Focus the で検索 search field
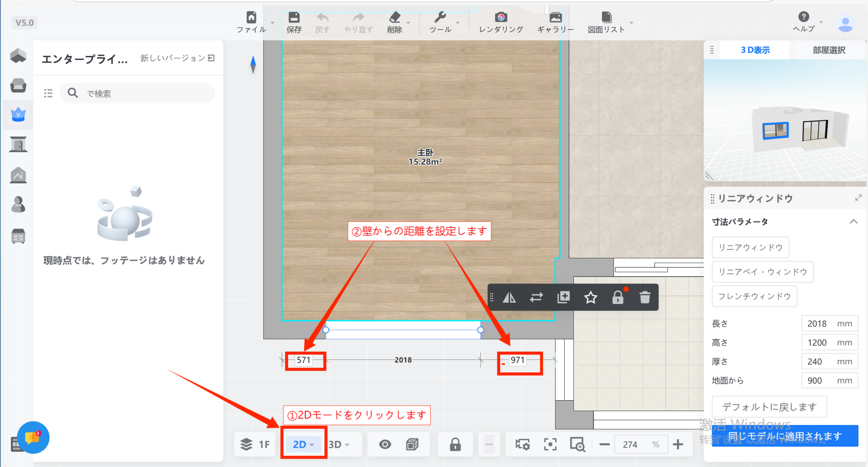The image size is (868, 467). pos(137,93)
